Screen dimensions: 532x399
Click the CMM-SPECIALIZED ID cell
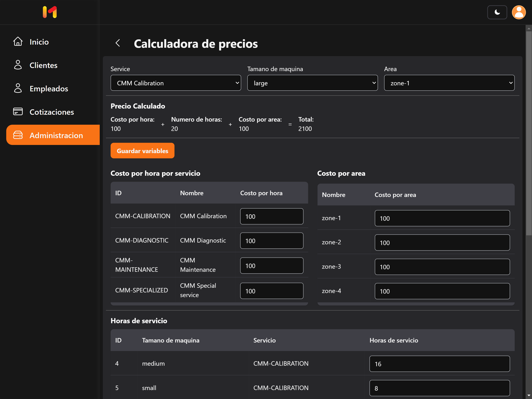tap(143, 290)
